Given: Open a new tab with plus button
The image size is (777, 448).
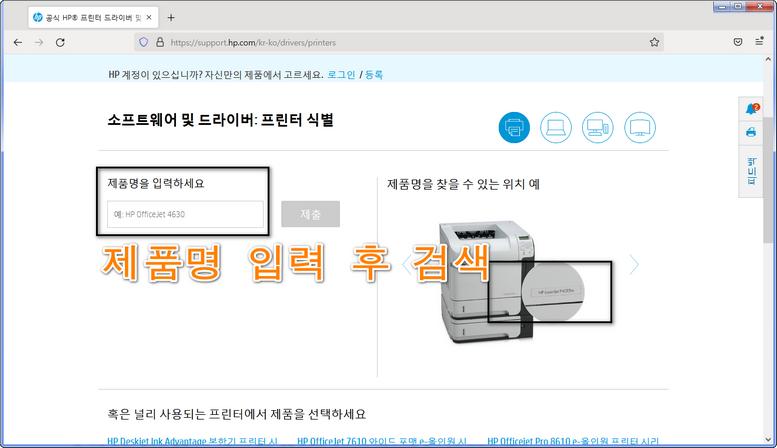Looking at the screenshot, I should [x=171, y=18].
